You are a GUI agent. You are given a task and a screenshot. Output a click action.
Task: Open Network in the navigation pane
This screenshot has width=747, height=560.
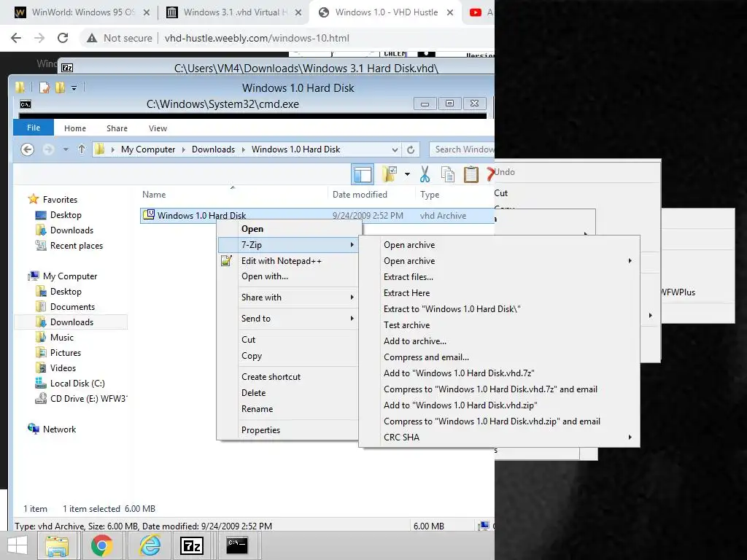pos(59,429)
